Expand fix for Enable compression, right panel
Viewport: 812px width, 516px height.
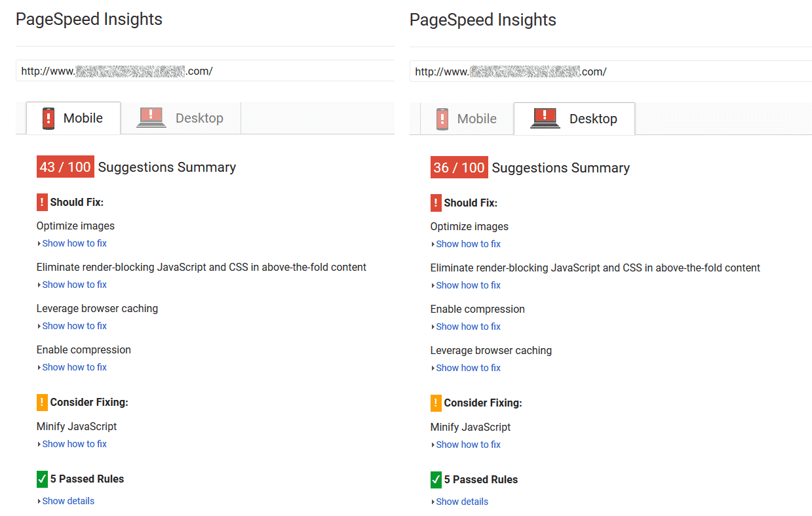click(x=466, y=327)
